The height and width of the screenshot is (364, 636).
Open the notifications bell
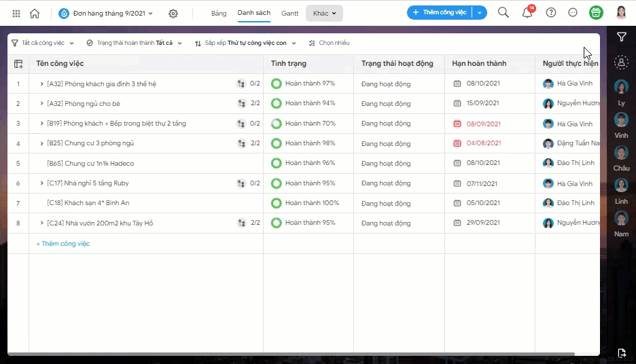[x=527, y=13]
